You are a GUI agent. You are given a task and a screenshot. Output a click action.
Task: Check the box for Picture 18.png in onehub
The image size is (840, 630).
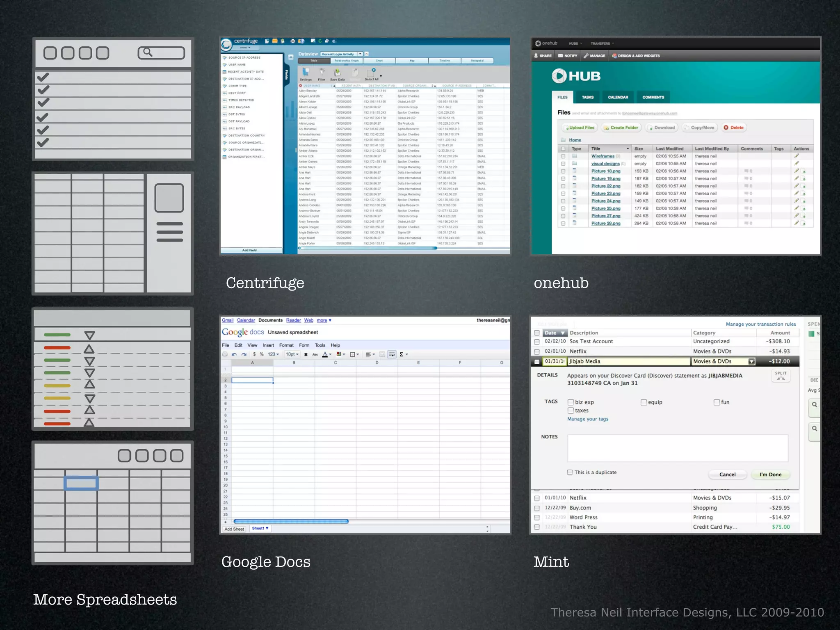click(563, 171)
